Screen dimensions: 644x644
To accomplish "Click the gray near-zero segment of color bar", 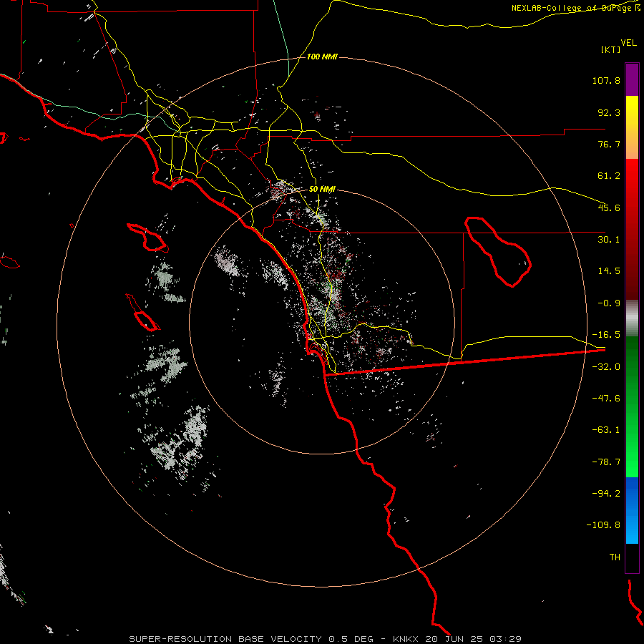I will pyautogui.click(x=632, y=318).
